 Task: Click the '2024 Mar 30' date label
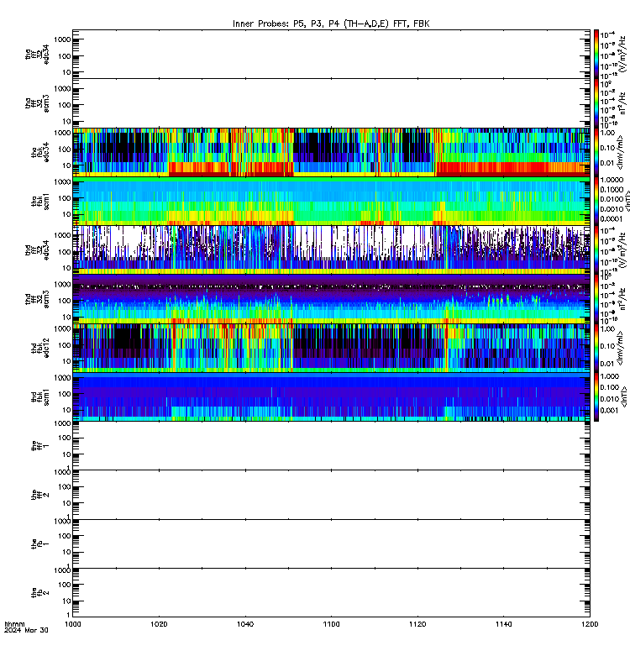[x=26, y=630]
